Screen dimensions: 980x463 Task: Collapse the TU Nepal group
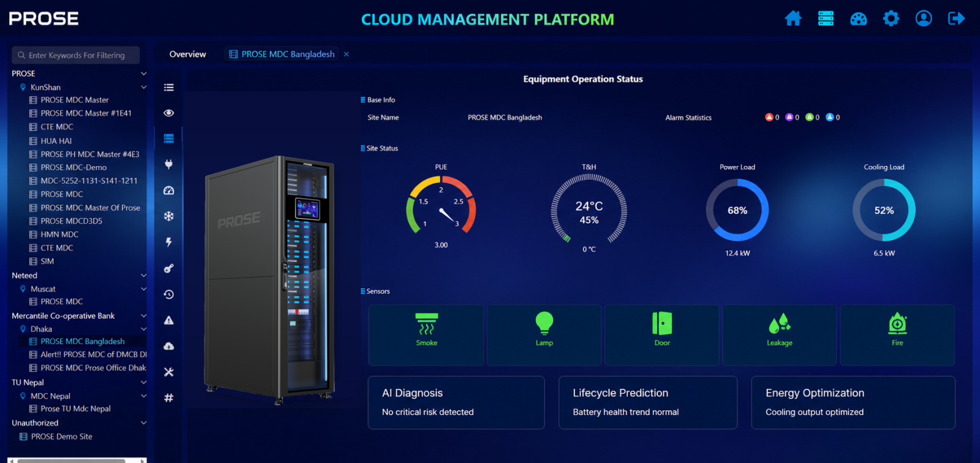point(143,382)
